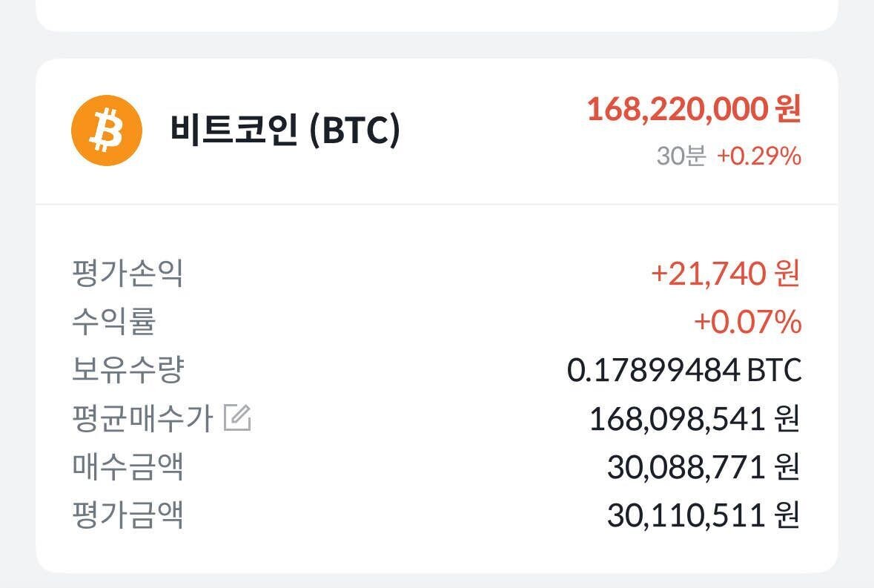
Task: Click the 168,220,000 원 current price
Action: point(693,108)
